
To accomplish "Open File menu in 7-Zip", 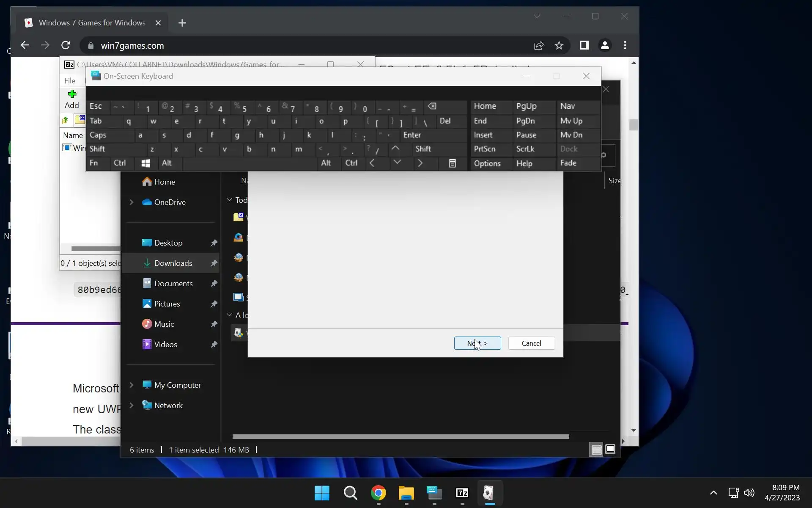I will point(70,80).
